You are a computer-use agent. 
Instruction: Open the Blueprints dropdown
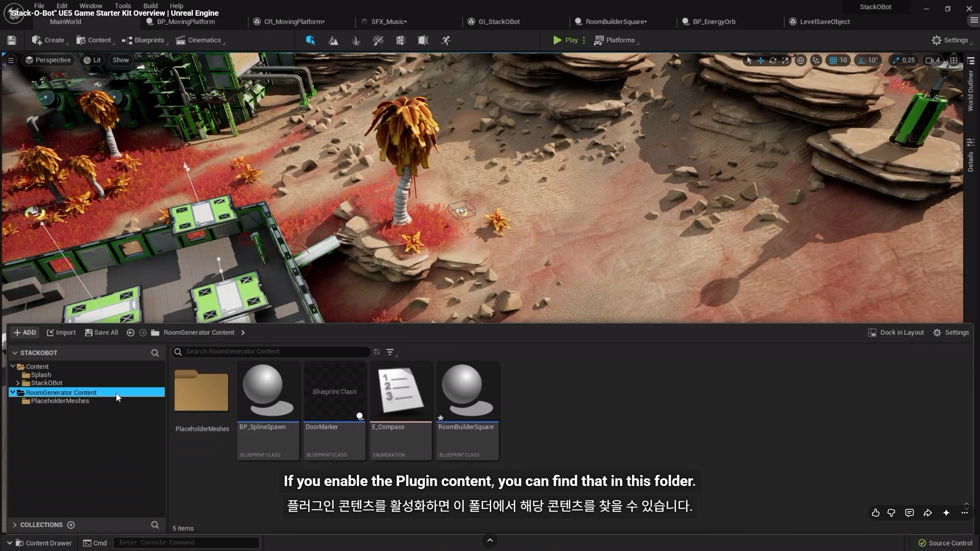tap(145, 40)
